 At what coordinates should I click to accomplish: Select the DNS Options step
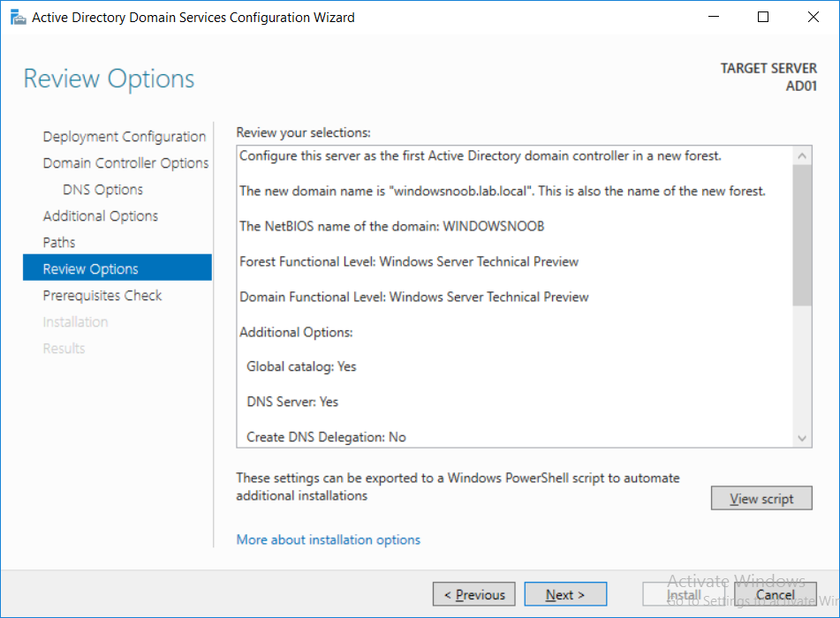[x=102, y=190]
